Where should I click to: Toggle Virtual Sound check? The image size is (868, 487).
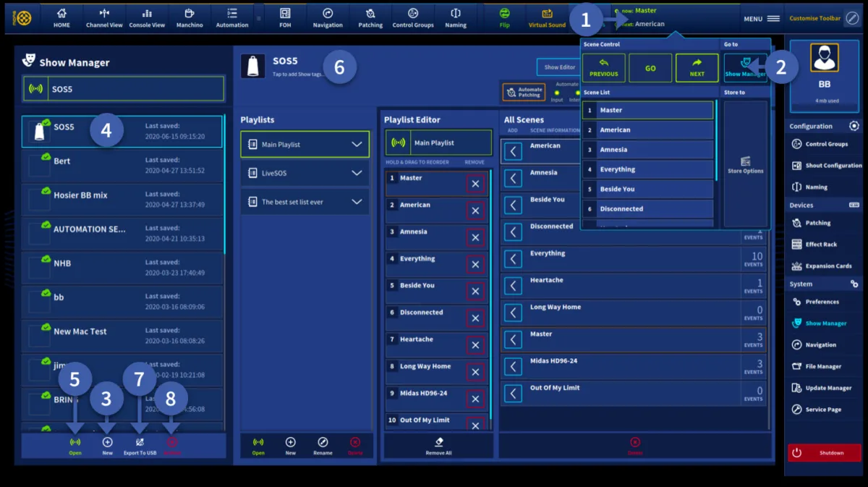click(547, 18)
